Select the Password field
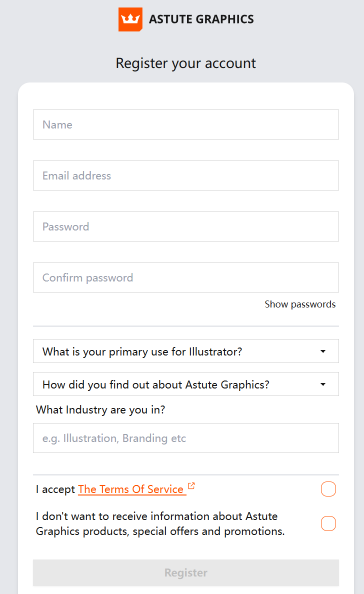The image size is (364, 594). [186, 226]
